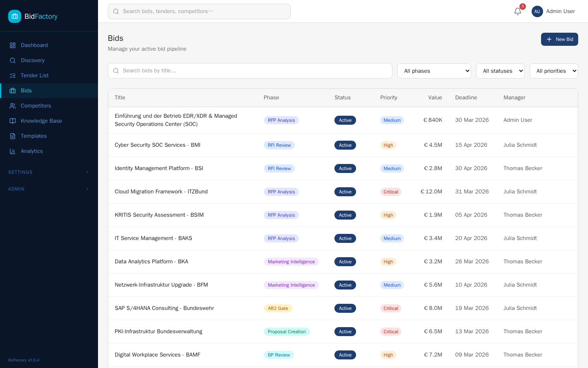Click manager Admin User in first bid row
Image resolution: width=588 pixels, height=368 pixels.
click(518, 120)
